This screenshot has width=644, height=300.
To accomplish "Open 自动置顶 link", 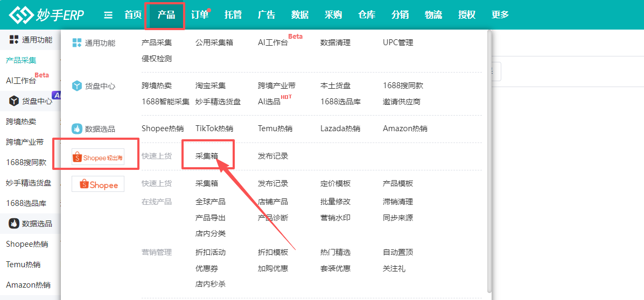I will [398, 252].
